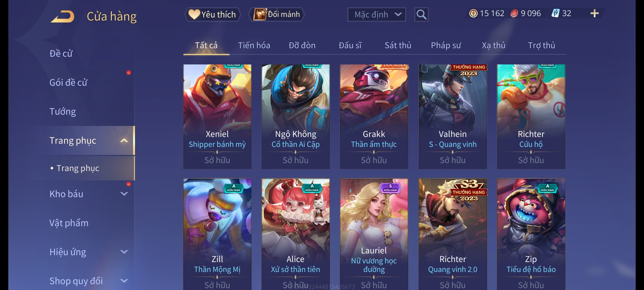This screenshot has width=644, height=290.
Task: Expand the Kho báu sidebar section
Action: pos(124,194)
